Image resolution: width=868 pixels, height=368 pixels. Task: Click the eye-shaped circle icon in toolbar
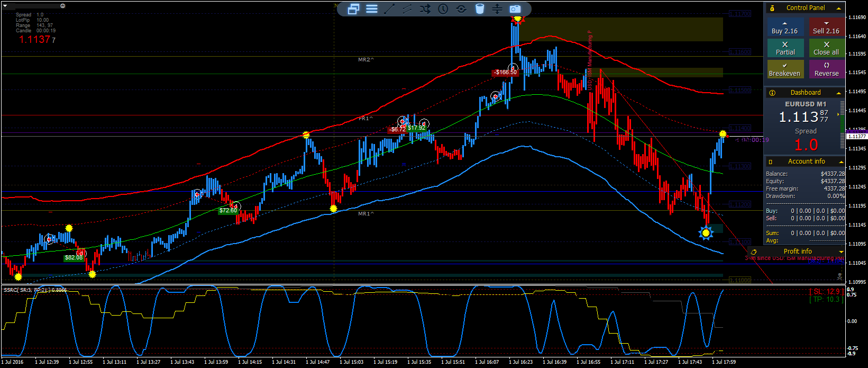(461, 8)
